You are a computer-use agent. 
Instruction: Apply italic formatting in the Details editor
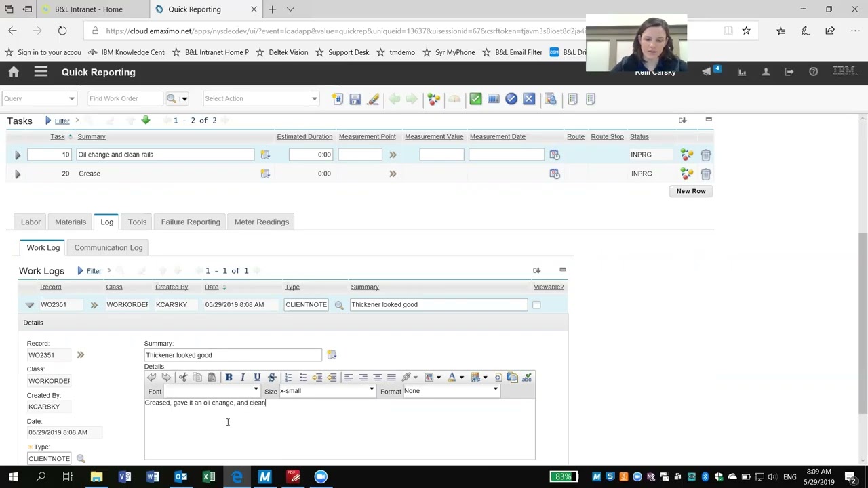coord(242,378)
